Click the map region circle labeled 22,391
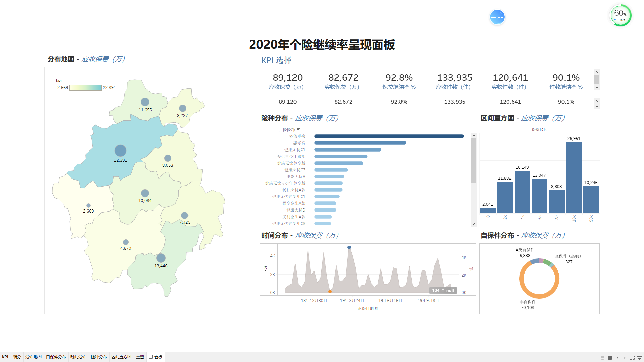644x362 pixels. pos(120,151)
